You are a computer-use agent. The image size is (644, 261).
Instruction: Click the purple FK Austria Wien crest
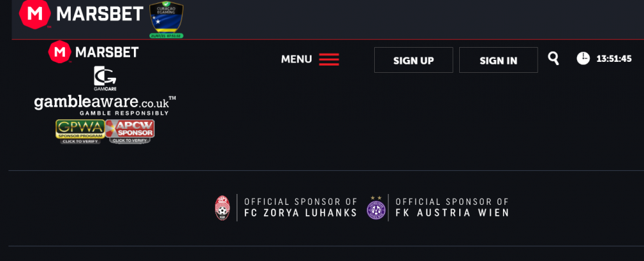tap(375, 208)
